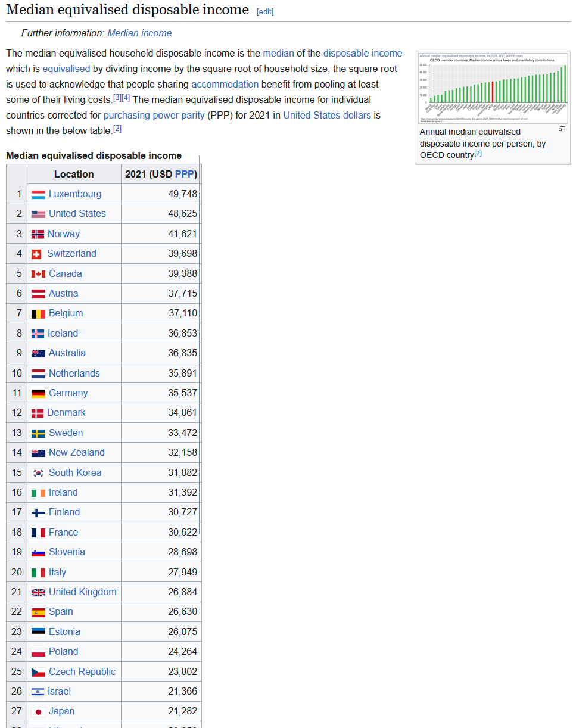Enlarge the chart thumbnail via the magnify icon
This screenshot has width=573, height=728.
[561, 129]
